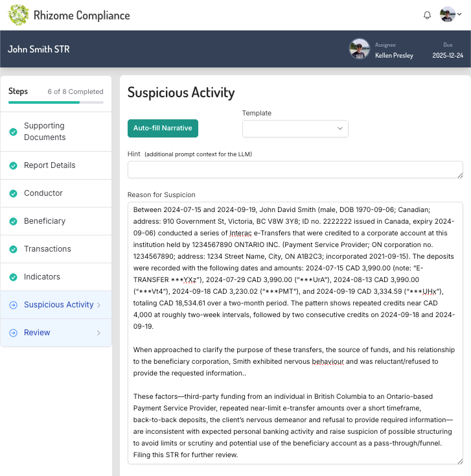Open the notifications bell

427,16
